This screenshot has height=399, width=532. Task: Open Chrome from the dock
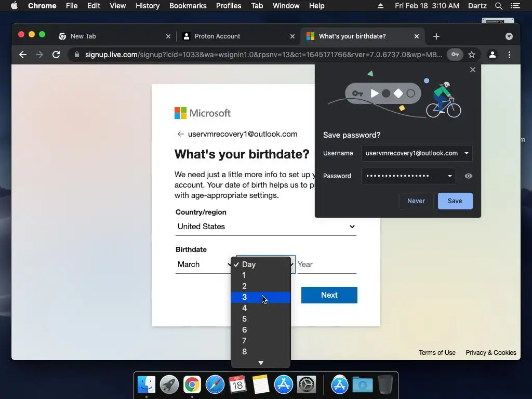[x=192, y=385]
